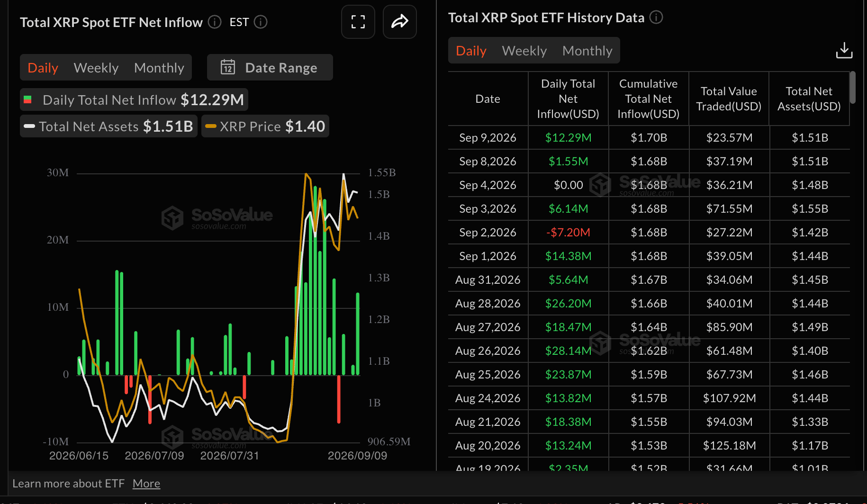Viewport: 867px width, 504px height.
Task: Select the Sep 9,2026 row date
Action: 488,138
